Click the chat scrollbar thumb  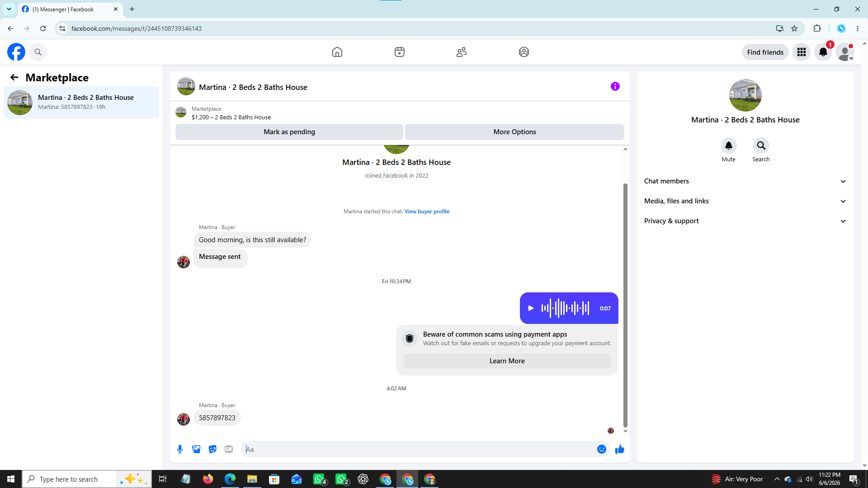click(x=625, y=305)
